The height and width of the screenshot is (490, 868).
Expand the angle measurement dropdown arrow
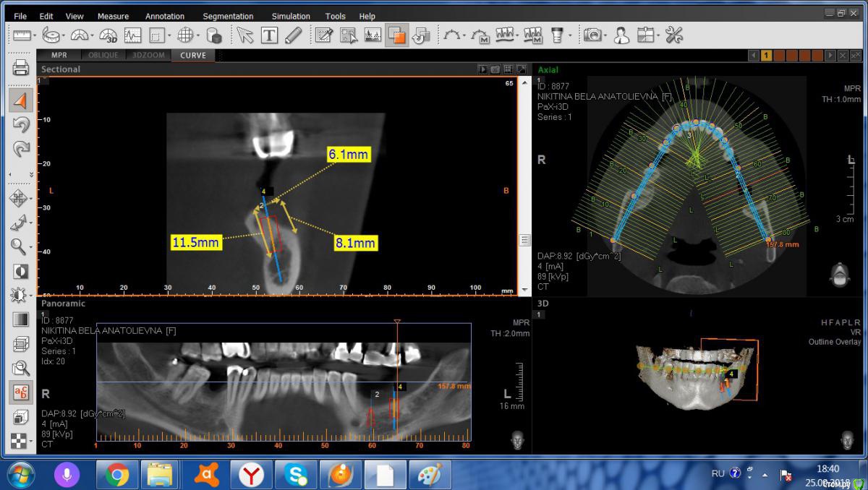93,35
